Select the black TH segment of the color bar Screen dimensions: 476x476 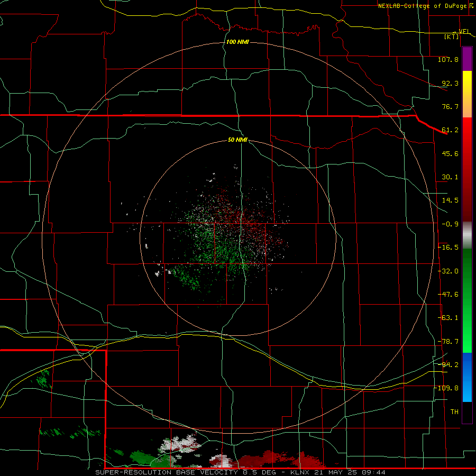pyautogui.click(x=467, y=412)
